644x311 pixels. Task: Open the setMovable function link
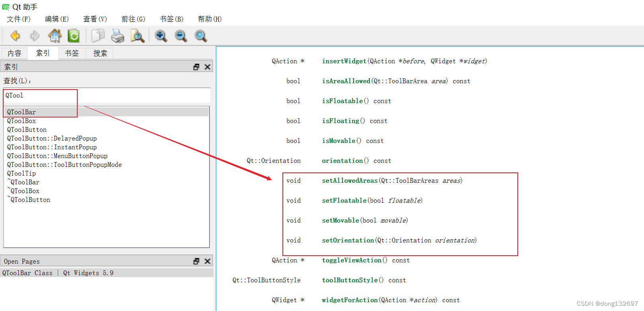coord(341,220)
